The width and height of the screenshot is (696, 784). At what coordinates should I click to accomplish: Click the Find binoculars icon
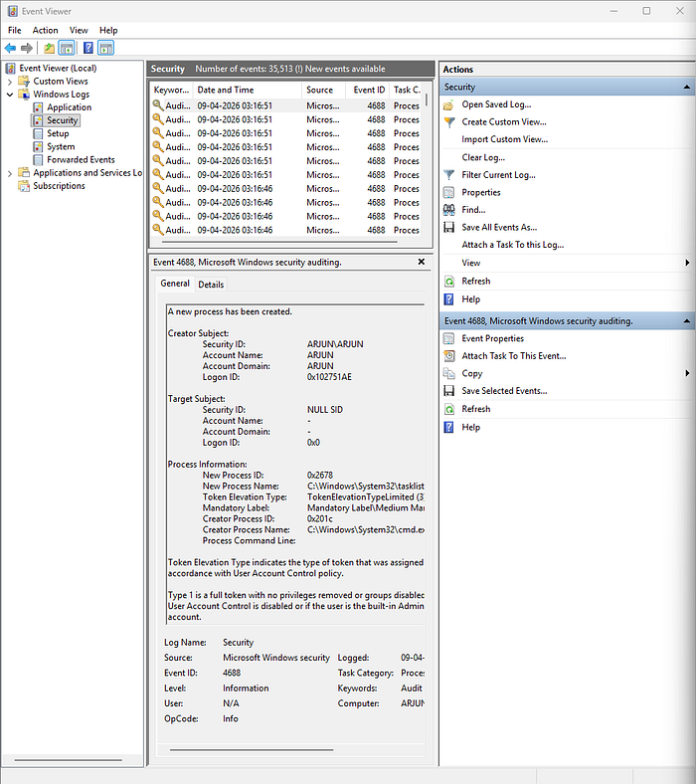click(448, 210)
